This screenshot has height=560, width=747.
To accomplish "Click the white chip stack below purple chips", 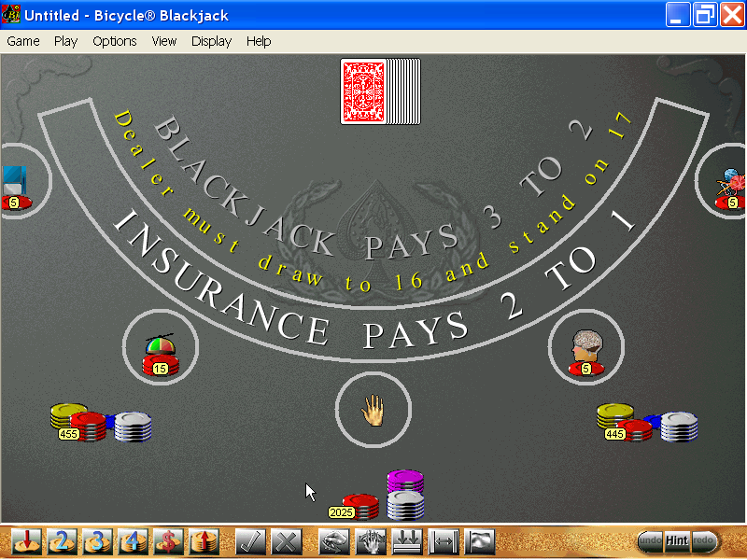I will (x=405, y=506).
